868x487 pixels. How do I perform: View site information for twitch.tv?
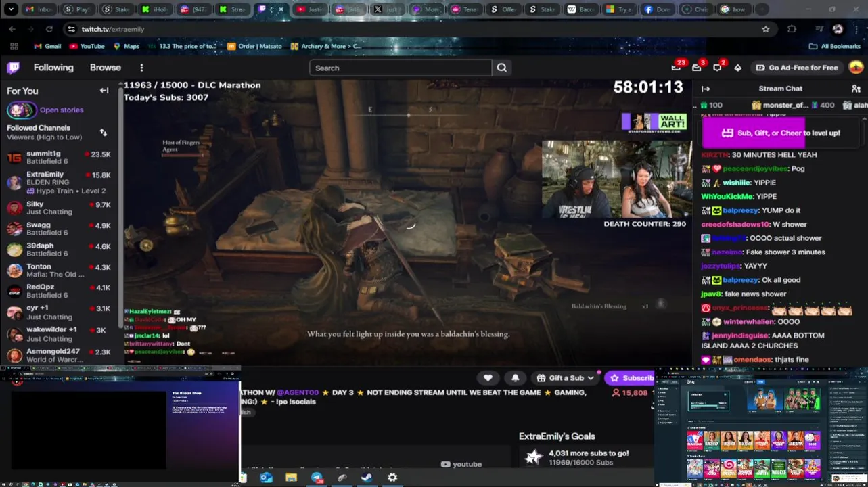71,29
